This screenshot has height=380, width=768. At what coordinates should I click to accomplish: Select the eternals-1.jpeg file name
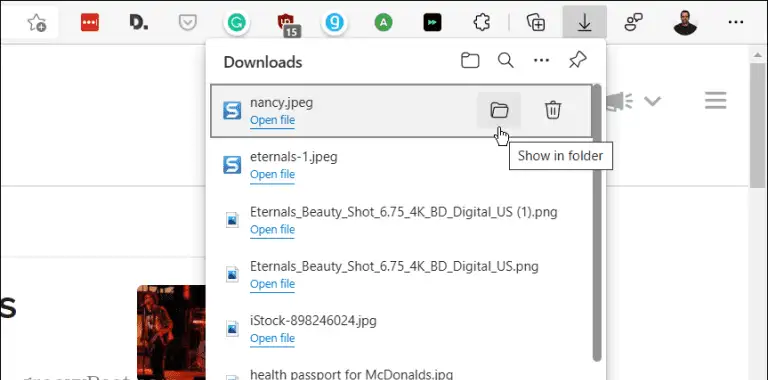pos(293,157)
